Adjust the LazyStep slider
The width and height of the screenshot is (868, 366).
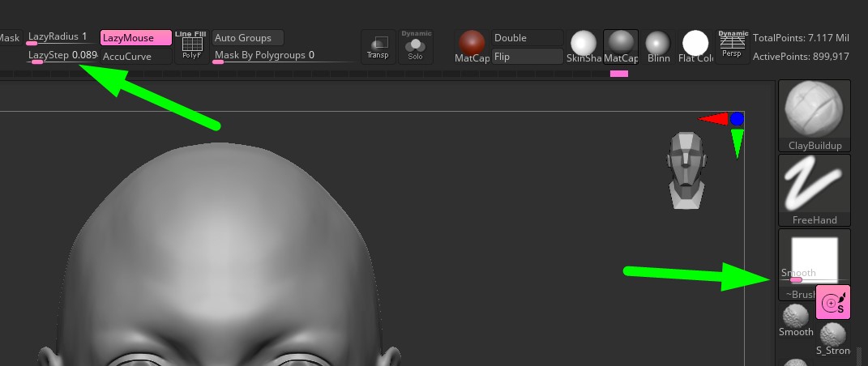click(62, 57)
